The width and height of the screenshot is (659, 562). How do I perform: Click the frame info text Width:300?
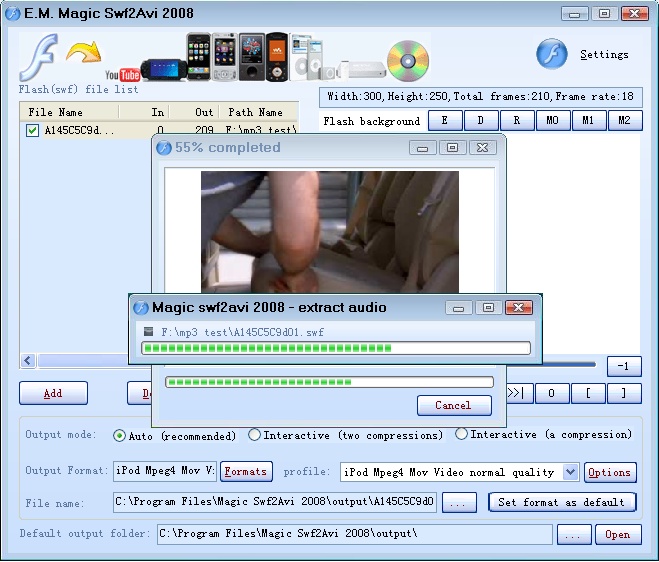(x=355, y=97)
